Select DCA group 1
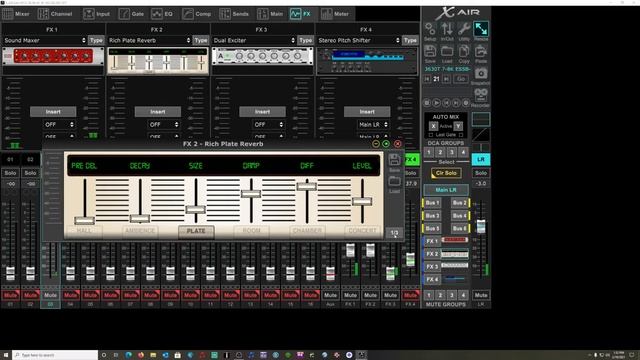 [x=429, y=152]
